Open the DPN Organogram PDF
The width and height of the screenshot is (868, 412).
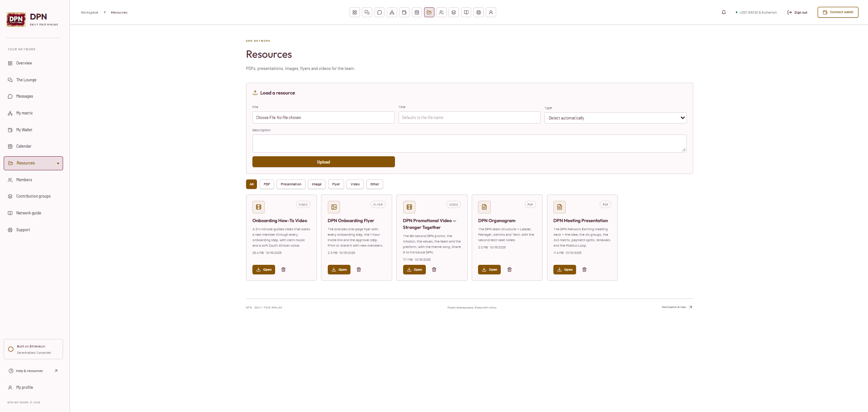(489, 269)
